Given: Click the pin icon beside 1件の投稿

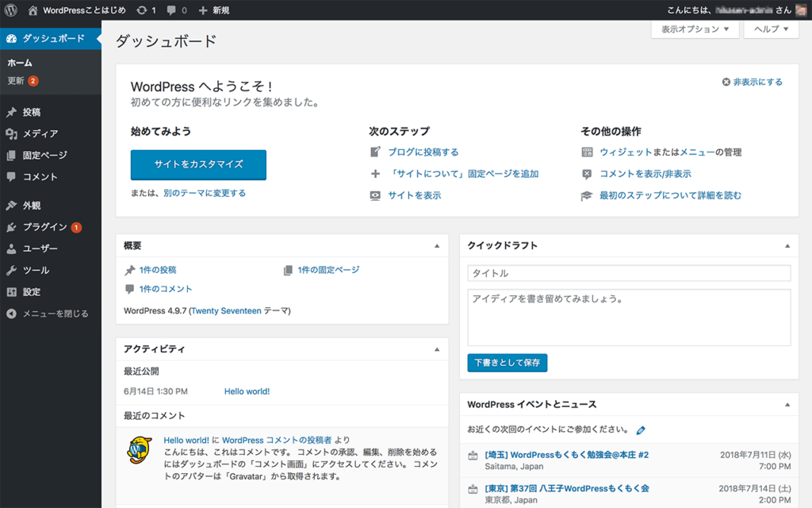Looking at the screenshot, I should (129, 270).
